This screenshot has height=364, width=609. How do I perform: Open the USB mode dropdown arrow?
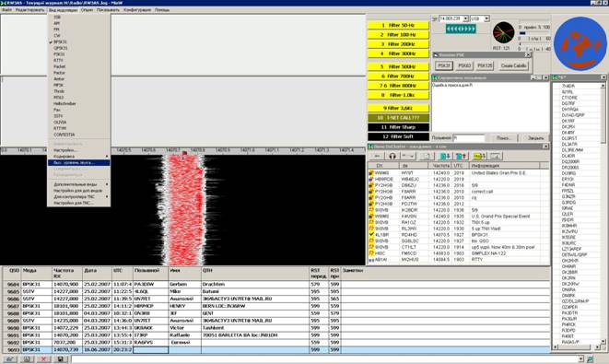[x=486, y=18]
